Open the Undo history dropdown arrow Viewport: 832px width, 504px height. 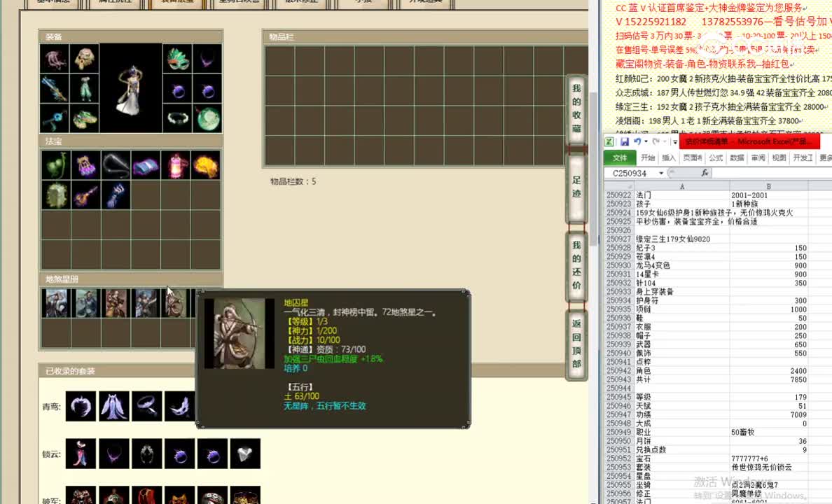pos(646,141)
